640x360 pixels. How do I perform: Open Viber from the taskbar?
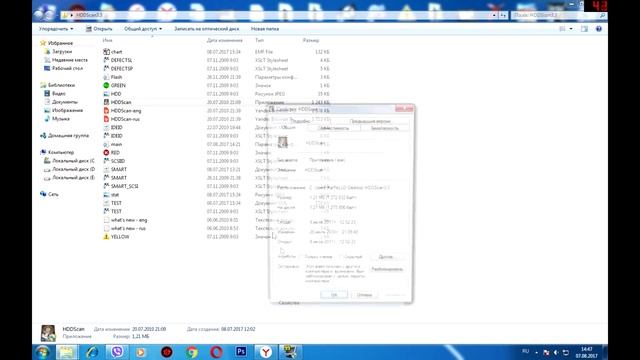click(117, 352)
